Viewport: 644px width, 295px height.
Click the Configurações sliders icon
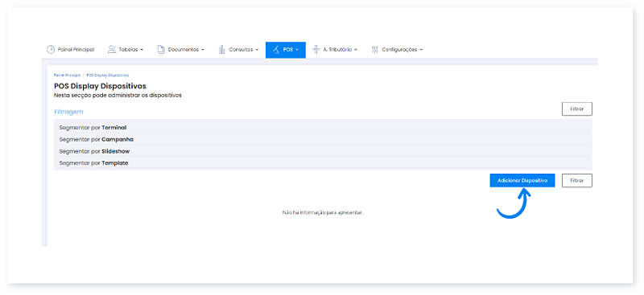374,49
